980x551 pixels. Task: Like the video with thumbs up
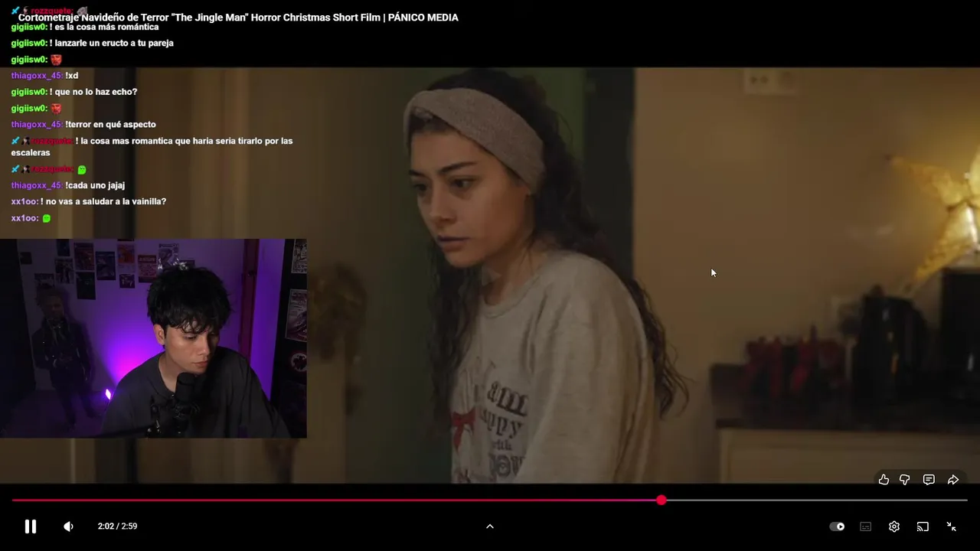tap(884, 480)
